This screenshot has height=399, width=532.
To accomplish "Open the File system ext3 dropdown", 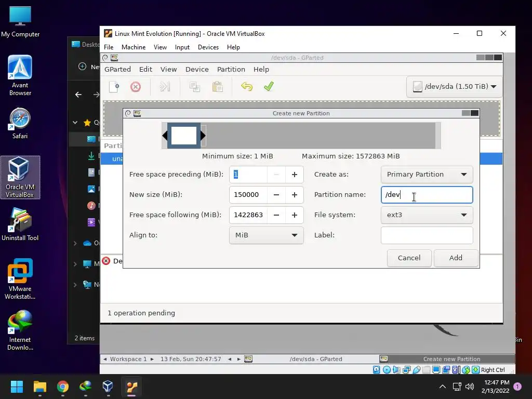I will (427, 215).
